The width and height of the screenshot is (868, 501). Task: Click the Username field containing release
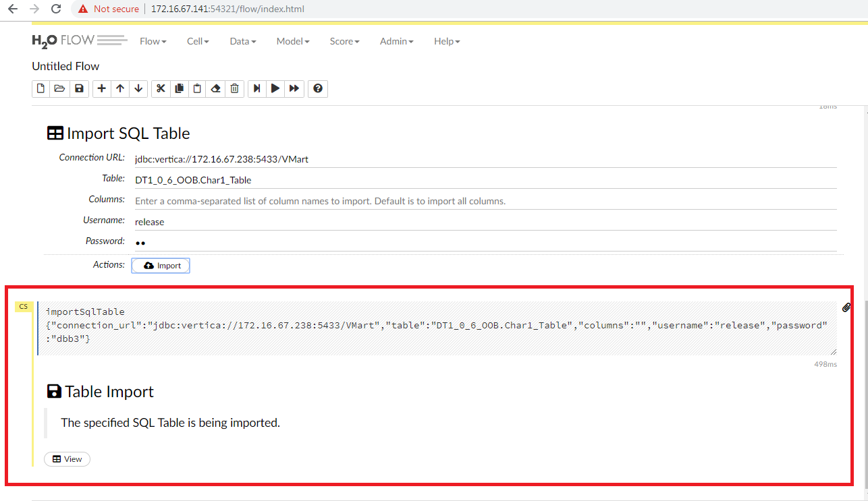click(485, 222)
